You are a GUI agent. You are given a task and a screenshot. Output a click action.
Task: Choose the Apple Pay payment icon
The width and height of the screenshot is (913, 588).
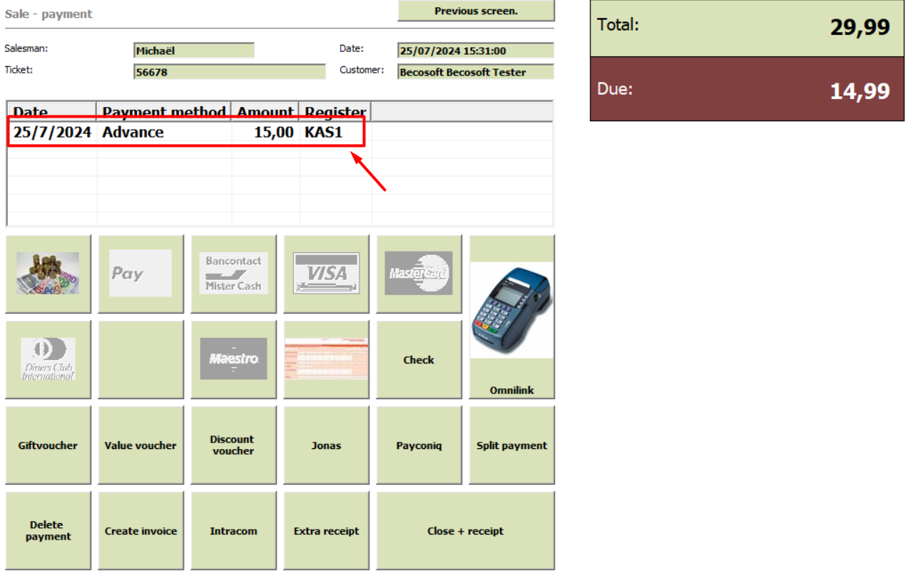coord(141,274)
